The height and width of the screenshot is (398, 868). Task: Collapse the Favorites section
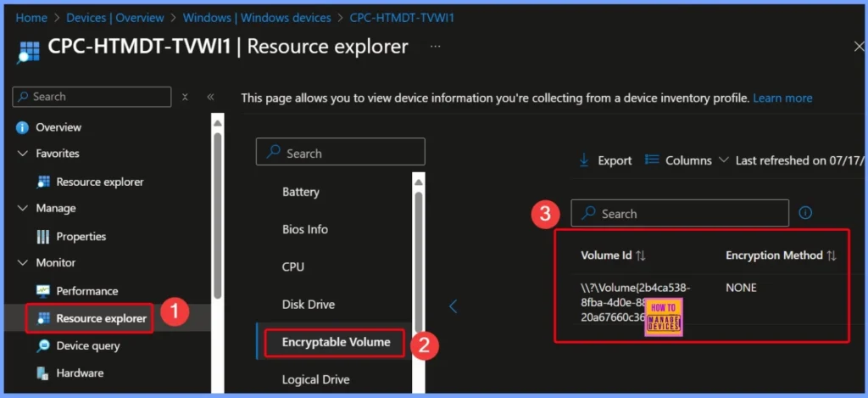pyautogui.click(x=23, y=154)
